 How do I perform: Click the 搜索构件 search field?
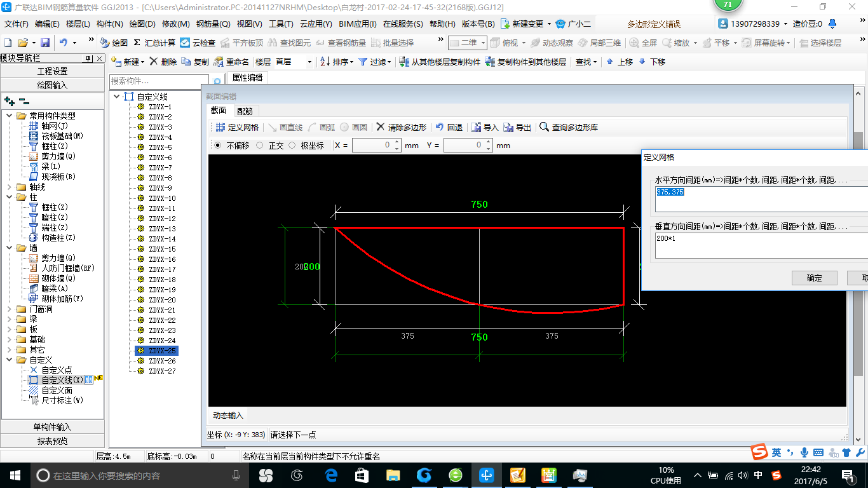click(159, 81)
